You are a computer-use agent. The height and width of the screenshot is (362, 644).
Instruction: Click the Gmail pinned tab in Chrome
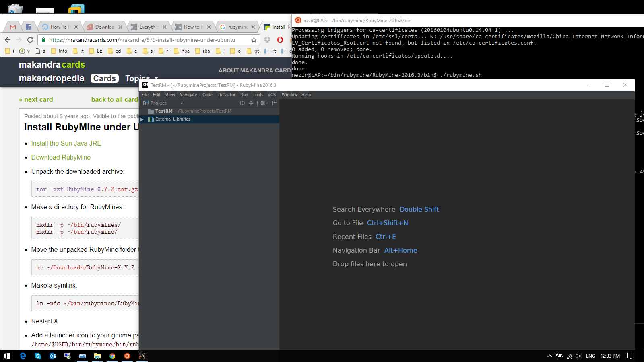point(13,27)
